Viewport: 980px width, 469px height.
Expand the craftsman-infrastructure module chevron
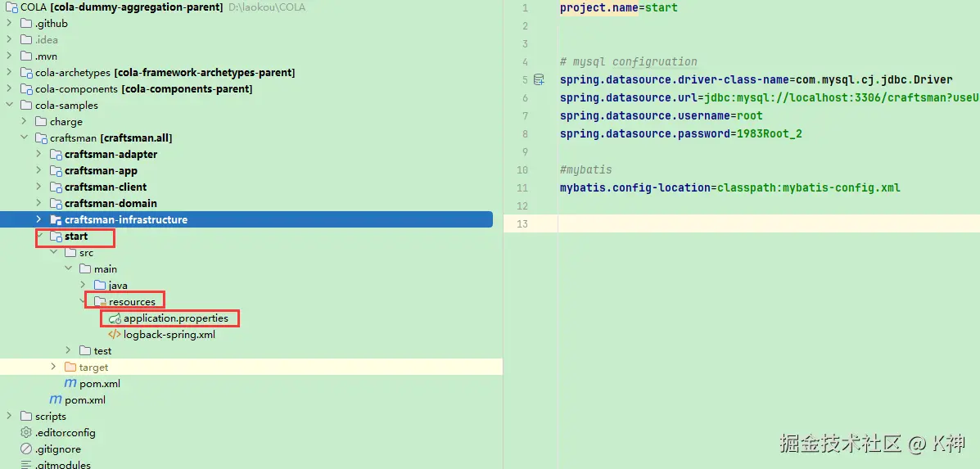38,219
